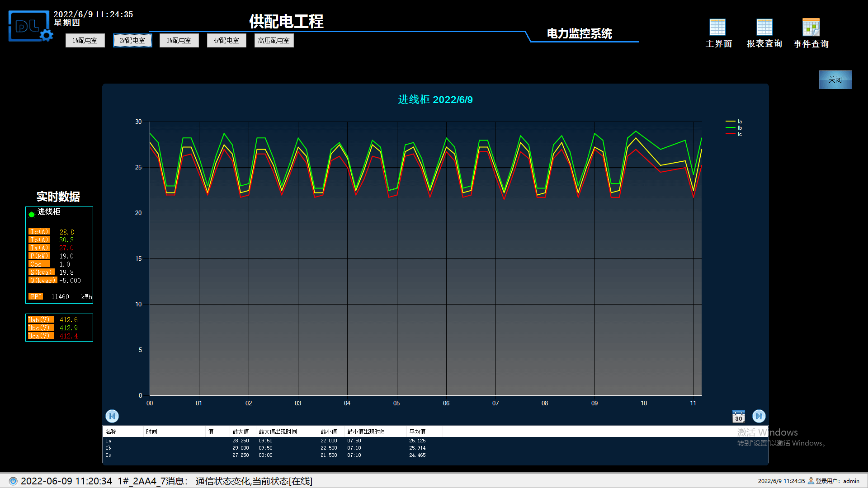Open the 高压配电室 tab
This screenshot has height=488, width=868.
(x=274, y=40)
